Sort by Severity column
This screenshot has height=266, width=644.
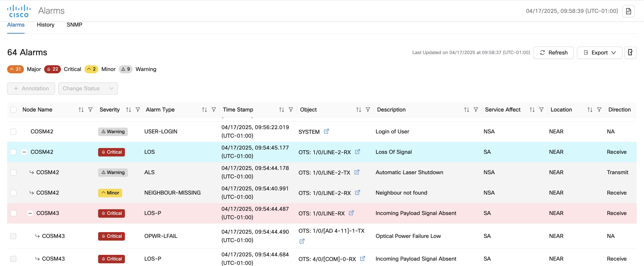[x=129, y=110]
